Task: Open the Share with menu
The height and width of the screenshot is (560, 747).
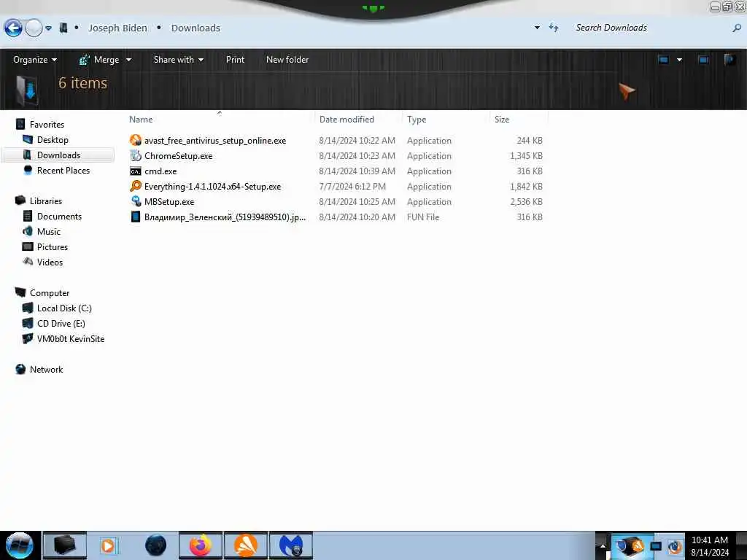Action: click(178, 60)
